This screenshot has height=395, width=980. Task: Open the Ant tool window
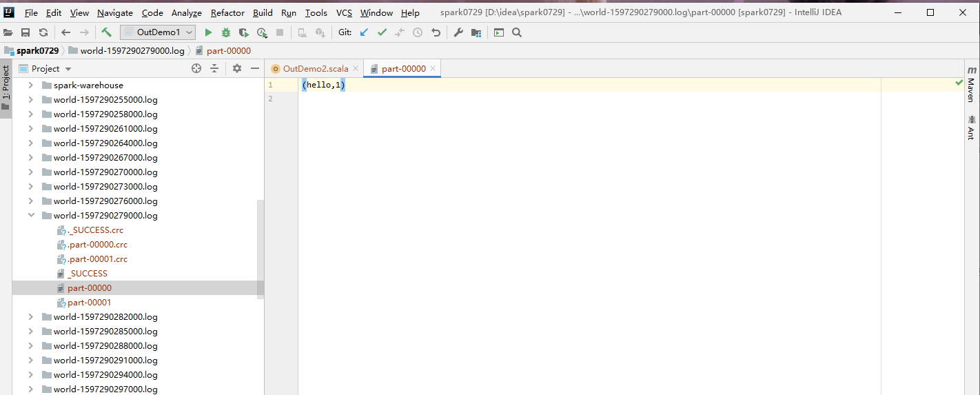click(971, 128)
